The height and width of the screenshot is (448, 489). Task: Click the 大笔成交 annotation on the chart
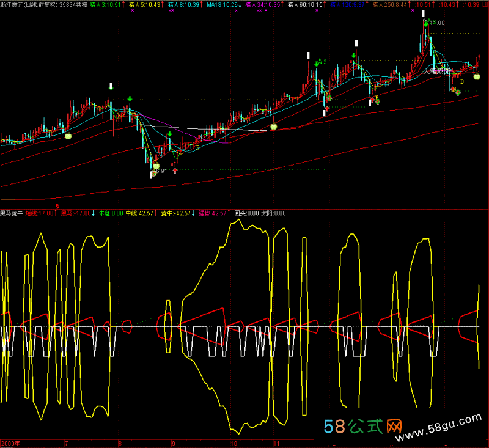pos(436,71)
